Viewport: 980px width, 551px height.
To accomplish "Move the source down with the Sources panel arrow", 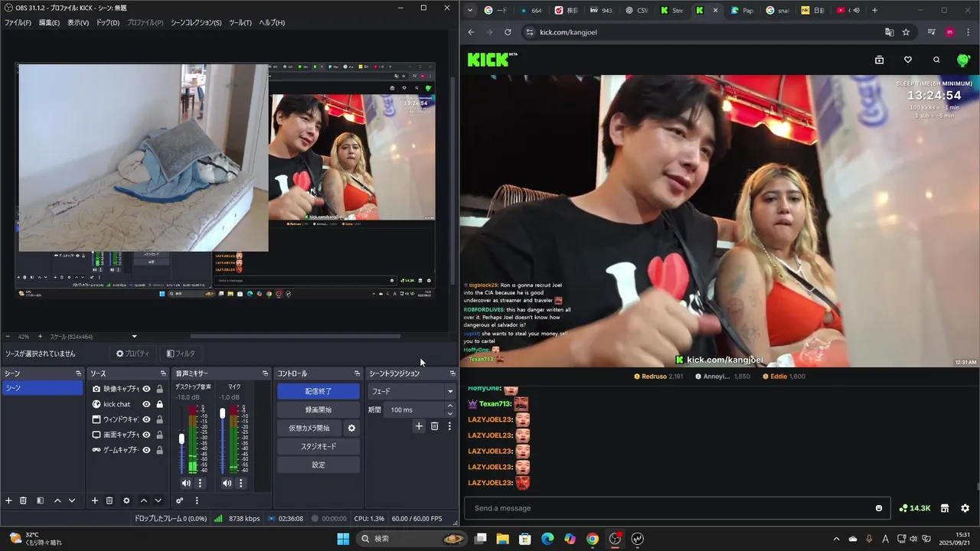I will point(158,500).
